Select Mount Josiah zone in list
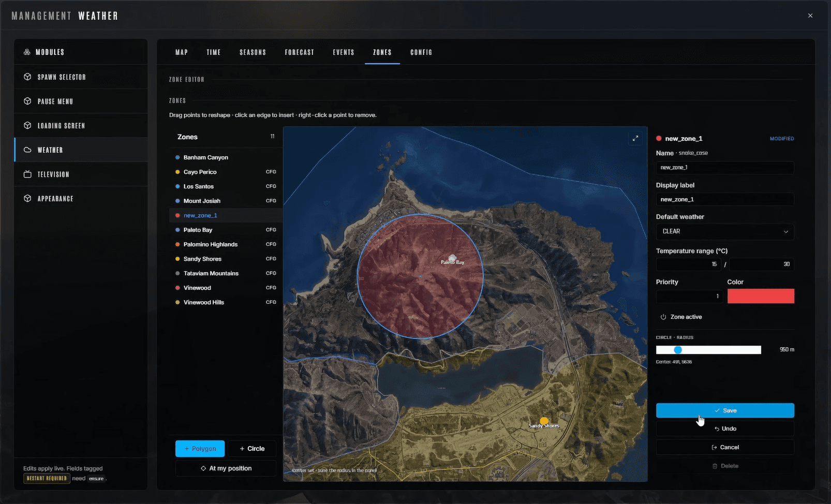Viewport: 831px width, 504px height. click(x=226, y=201)
